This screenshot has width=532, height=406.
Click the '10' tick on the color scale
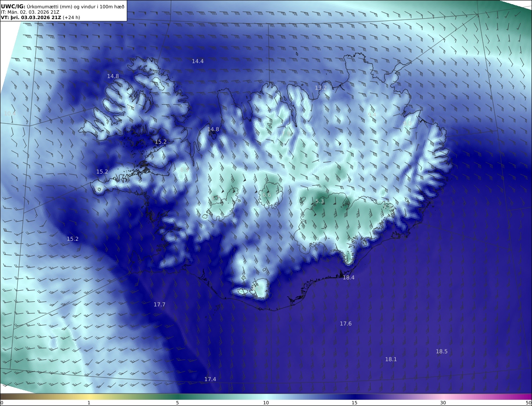(266, 403)
